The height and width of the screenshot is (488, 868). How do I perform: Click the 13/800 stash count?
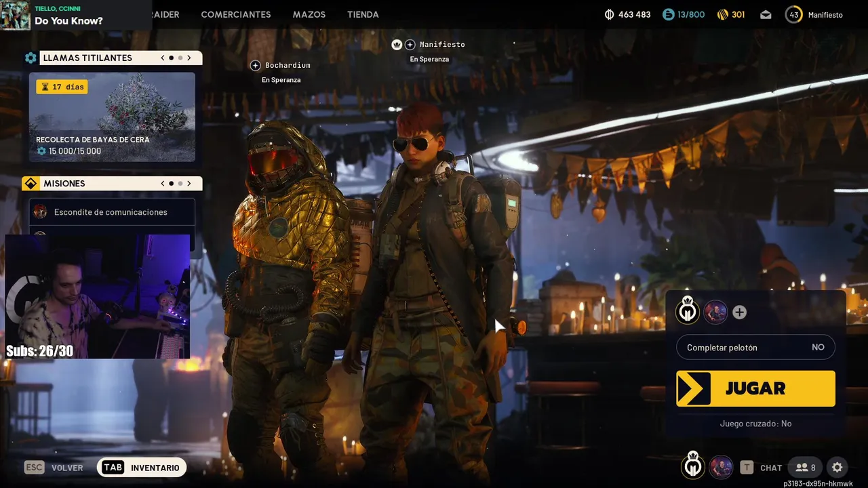691,14
